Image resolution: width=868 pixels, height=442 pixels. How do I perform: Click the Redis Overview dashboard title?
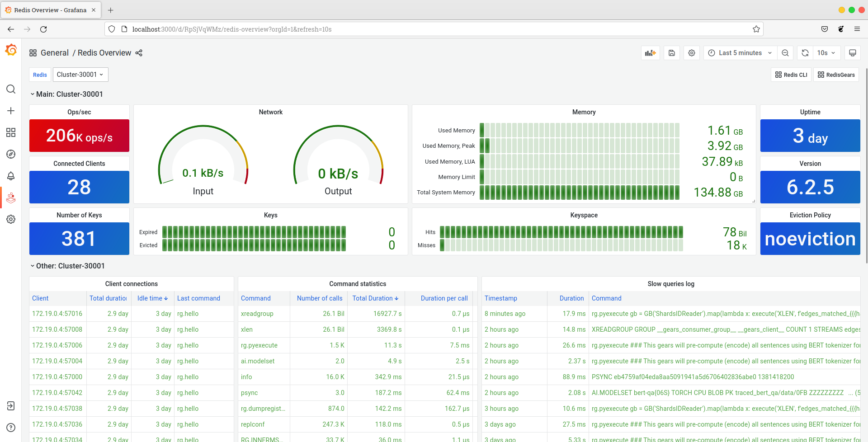coord(104,53)
